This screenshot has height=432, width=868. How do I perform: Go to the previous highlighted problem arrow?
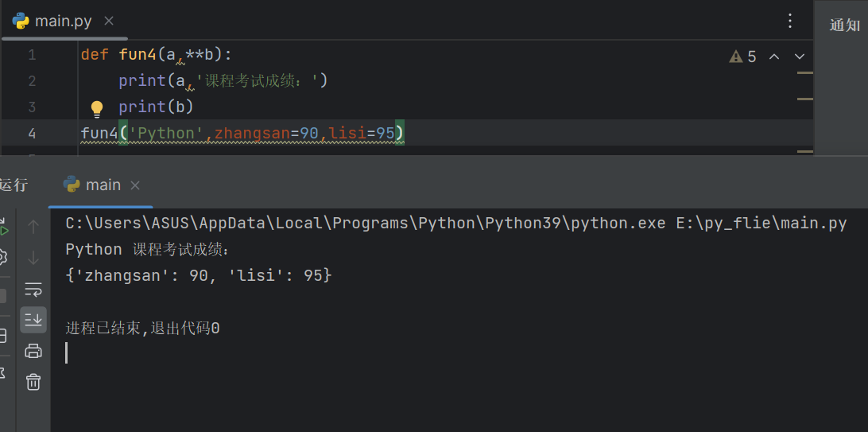tap(774, 56)
